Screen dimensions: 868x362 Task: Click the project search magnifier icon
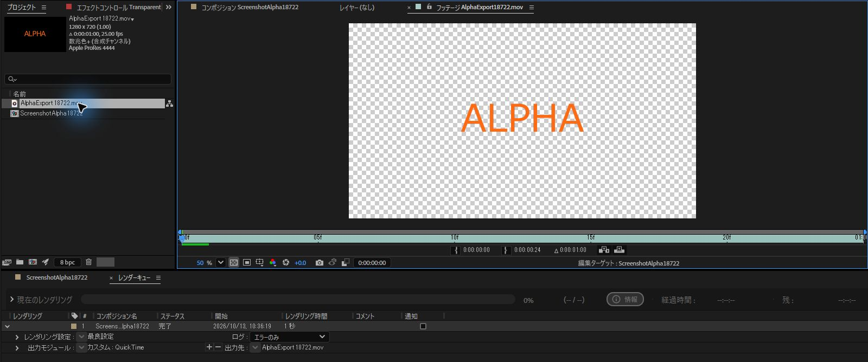[x=12, y=79]
